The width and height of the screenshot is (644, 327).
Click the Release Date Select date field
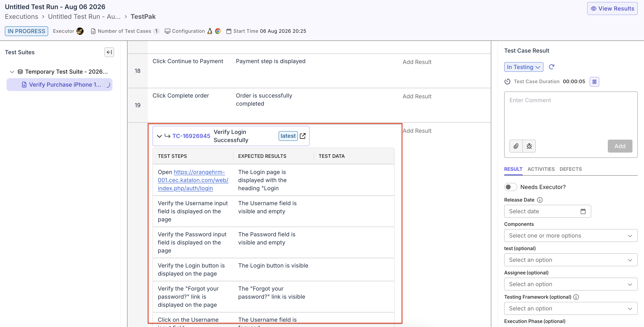[x=547, y=211]
